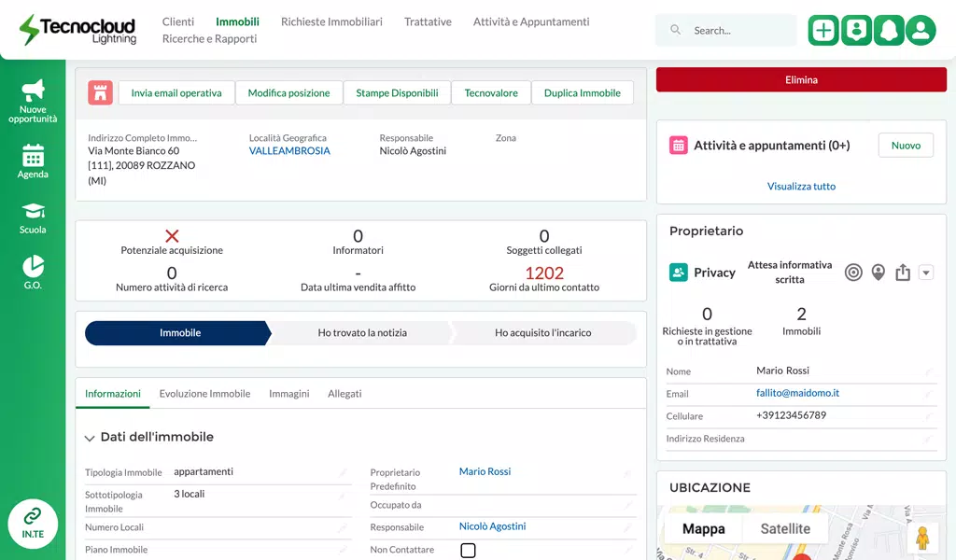Click Nuovo in Attività e appuntamenti
The image size is (956, 560).
click(906, 145)
